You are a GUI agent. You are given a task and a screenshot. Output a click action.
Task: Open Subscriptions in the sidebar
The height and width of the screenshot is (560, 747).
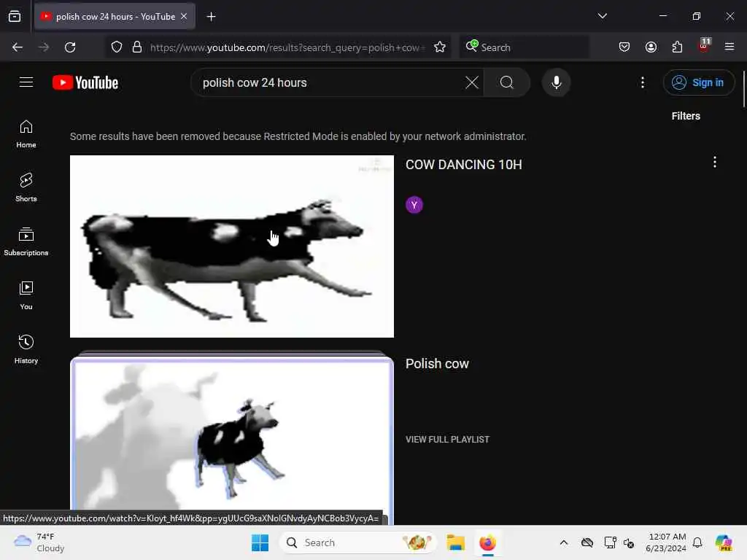pos(26,241)
